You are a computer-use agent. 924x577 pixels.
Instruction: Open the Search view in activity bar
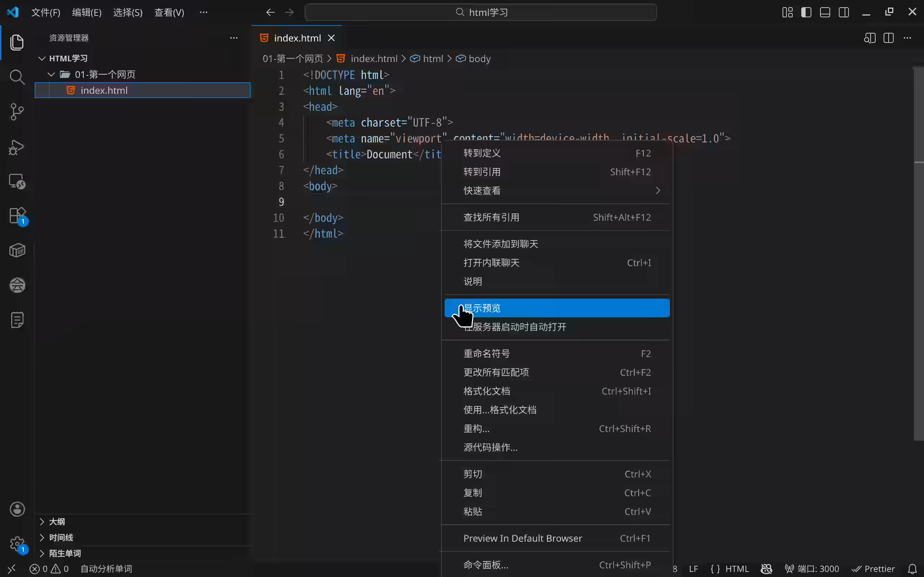pos(17,77)
